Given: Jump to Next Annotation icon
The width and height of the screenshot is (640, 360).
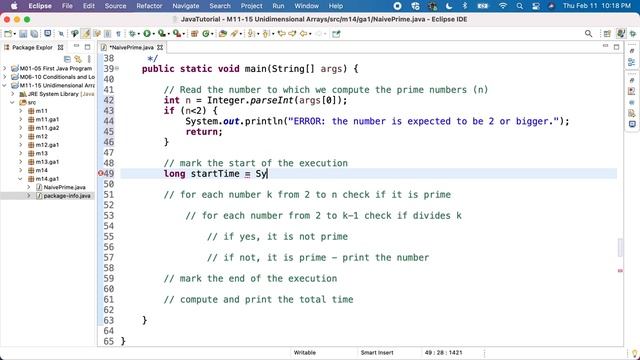Looking at the screenshot, I should pos(251,34).
